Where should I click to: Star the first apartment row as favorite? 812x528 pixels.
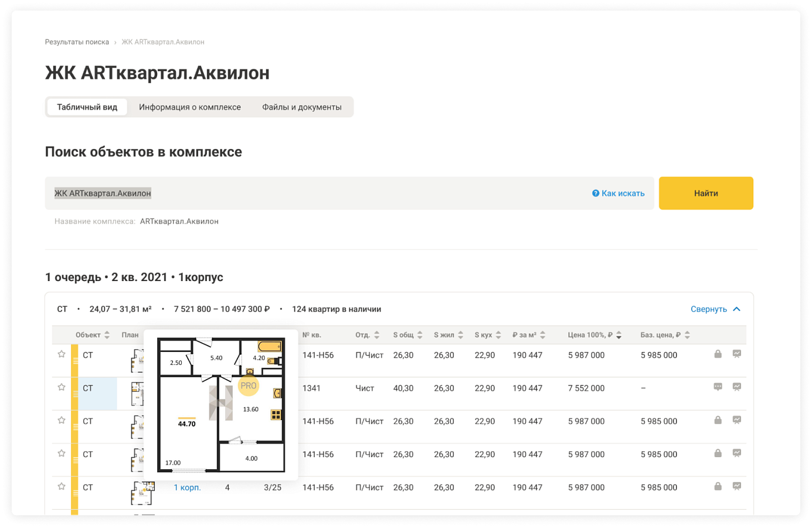62,354
